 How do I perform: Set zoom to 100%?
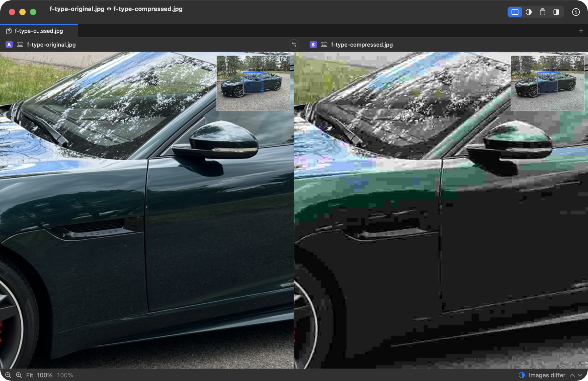pos(45,375)
